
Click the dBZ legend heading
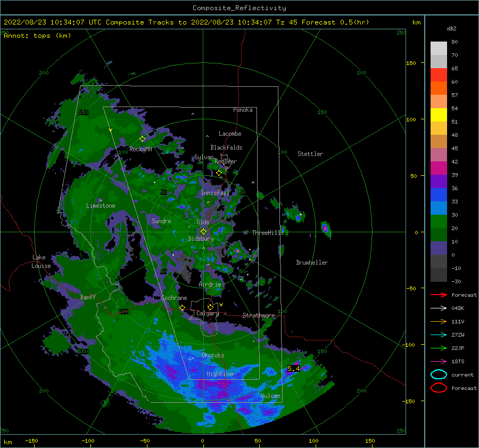click(451, 28)
